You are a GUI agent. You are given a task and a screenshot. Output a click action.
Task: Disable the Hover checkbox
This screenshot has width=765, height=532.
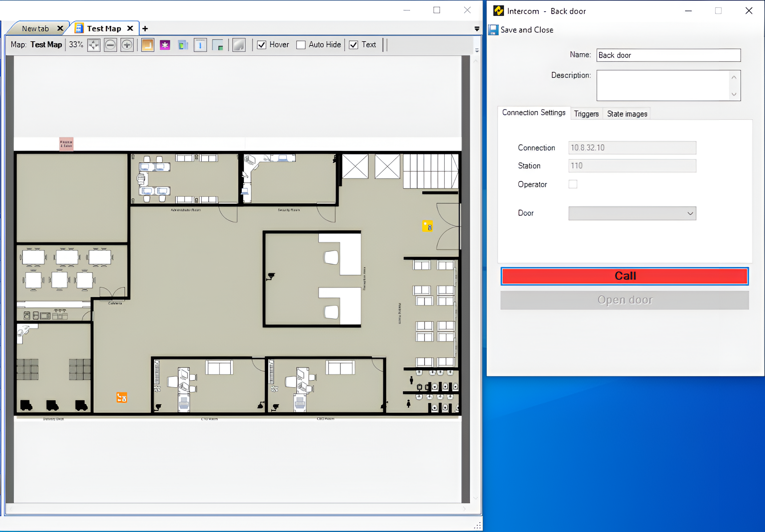262,45
